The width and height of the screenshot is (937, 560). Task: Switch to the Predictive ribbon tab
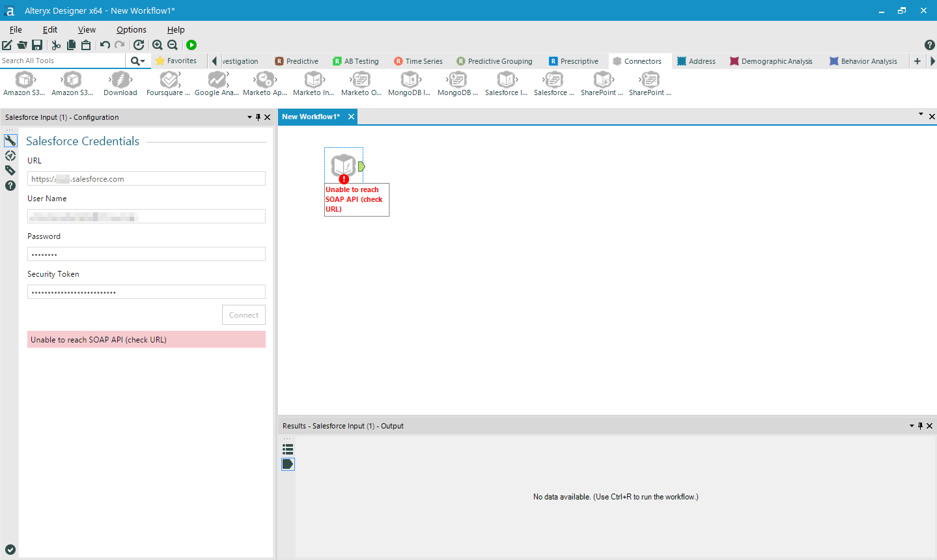(296, 61)
